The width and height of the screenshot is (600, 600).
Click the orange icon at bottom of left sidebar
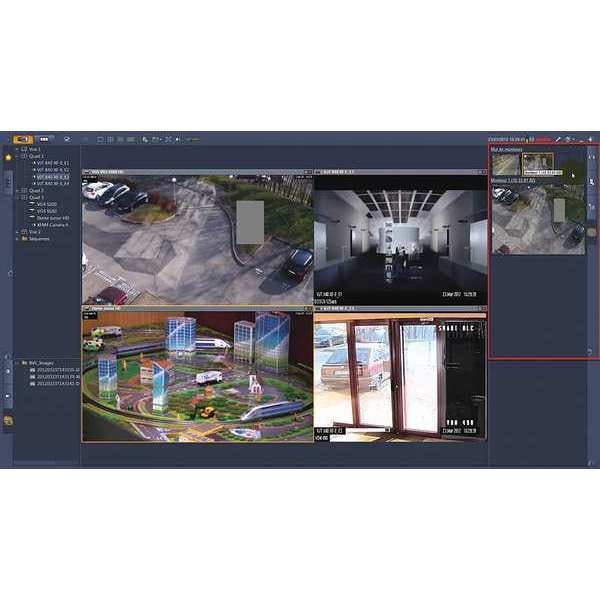tap(8, 421)
